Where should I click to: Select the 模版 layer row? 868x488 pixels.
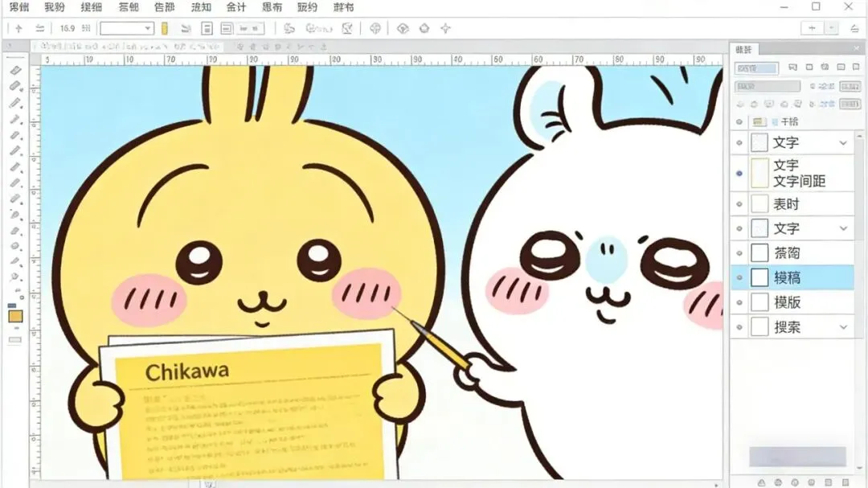tap(792, 302)
